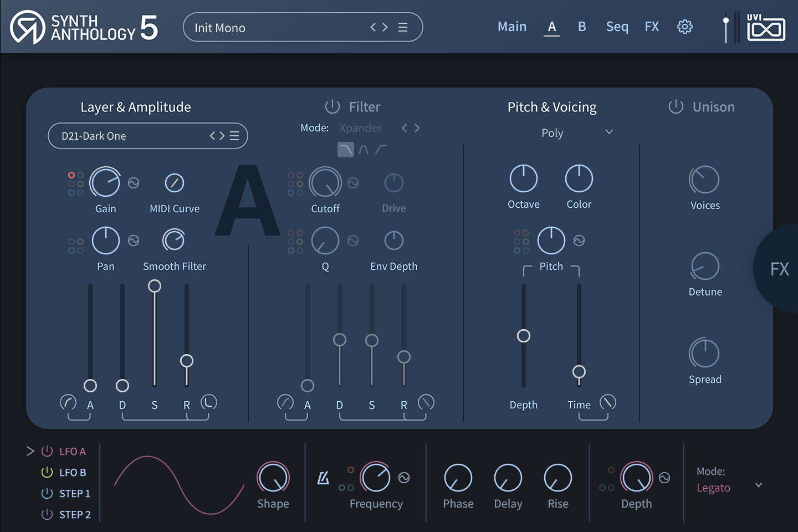This screenshot has height=532, width=798.
Task: Select the STEP 1 modulator label
Action: click(75, 493)
